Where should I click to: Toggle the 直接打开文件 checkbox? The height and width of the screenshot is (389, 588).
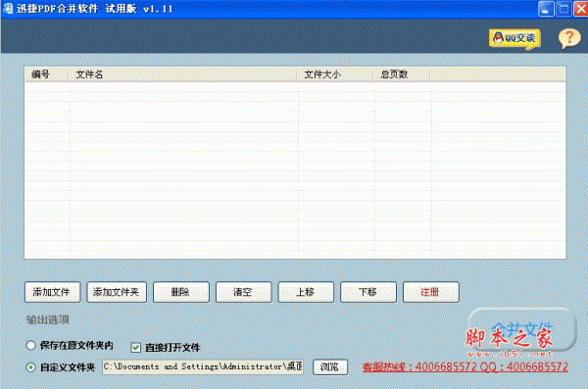pos(136,348)
